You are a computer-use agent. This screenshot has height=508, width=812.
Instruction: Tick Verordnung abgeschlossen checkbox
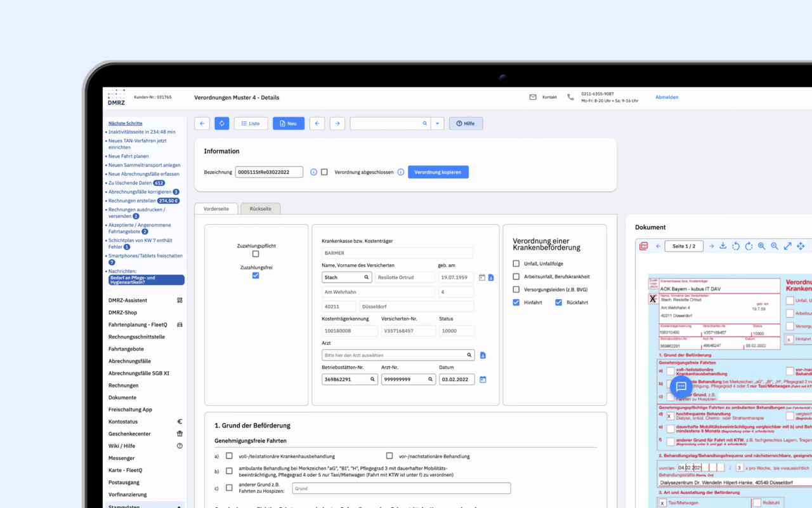click(x=324, y=172)
